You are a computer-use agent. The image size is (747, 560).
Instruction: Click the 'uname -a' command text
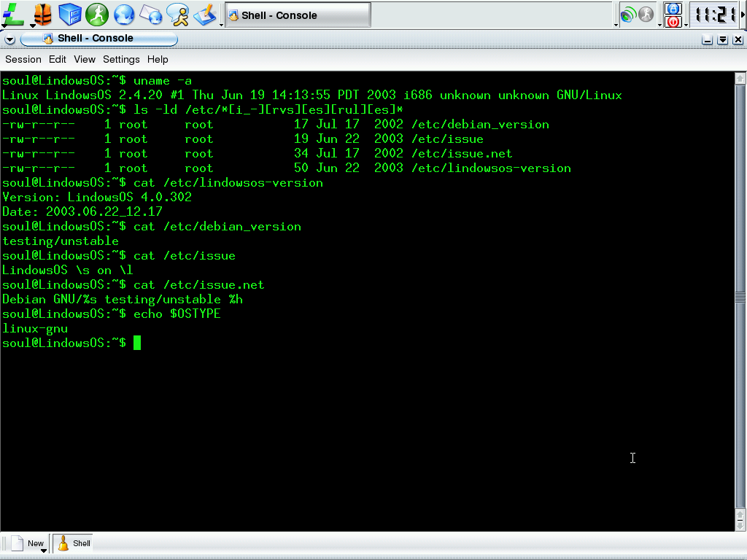click(163, 81)
